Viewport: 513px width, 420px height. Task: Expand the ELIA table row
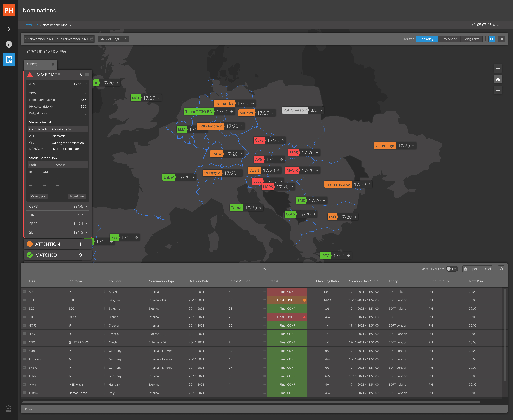click(24, 300)
